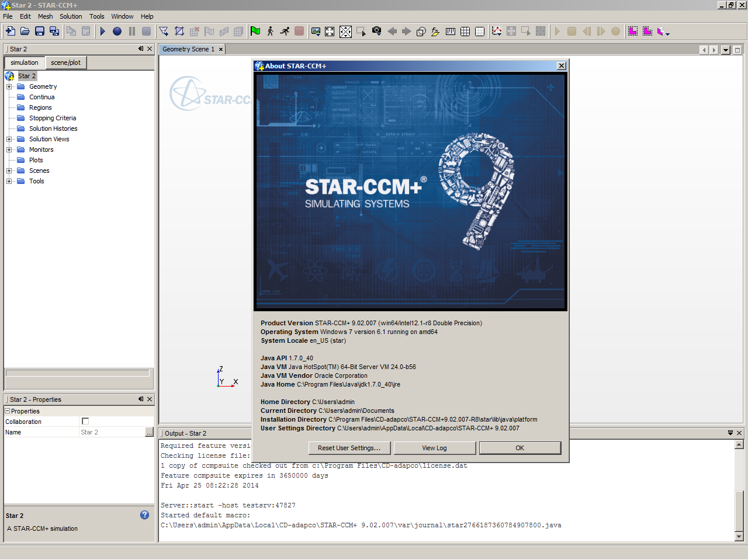Screen dimensions: 748x560
Task: Click the Name value field Star 2
Action: 112,432
